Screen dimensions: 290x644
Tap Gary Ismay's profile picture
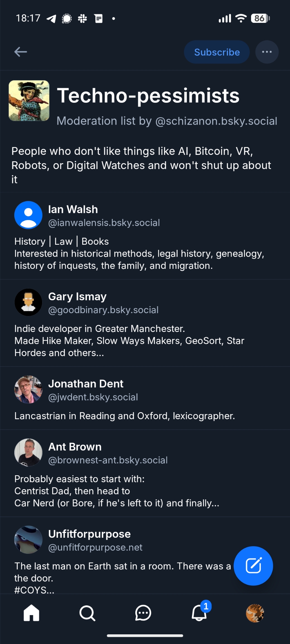pos(28,302)
